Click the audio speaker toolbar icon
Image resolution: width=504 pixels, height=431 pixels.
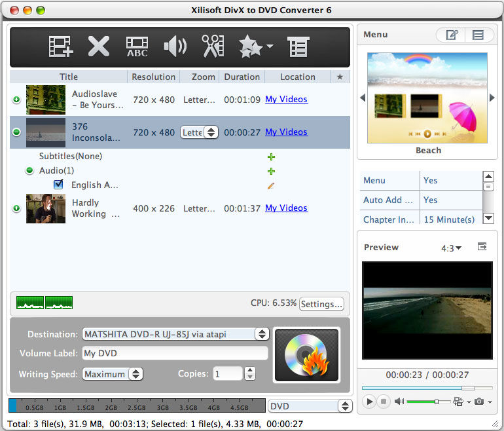click(175, 47)
